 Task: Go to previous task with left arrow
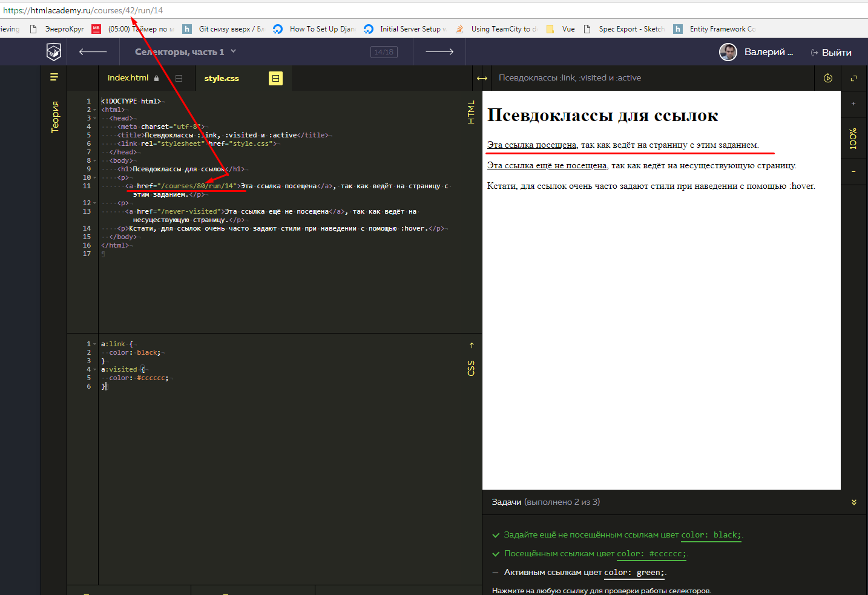click(x=93, y=52)
